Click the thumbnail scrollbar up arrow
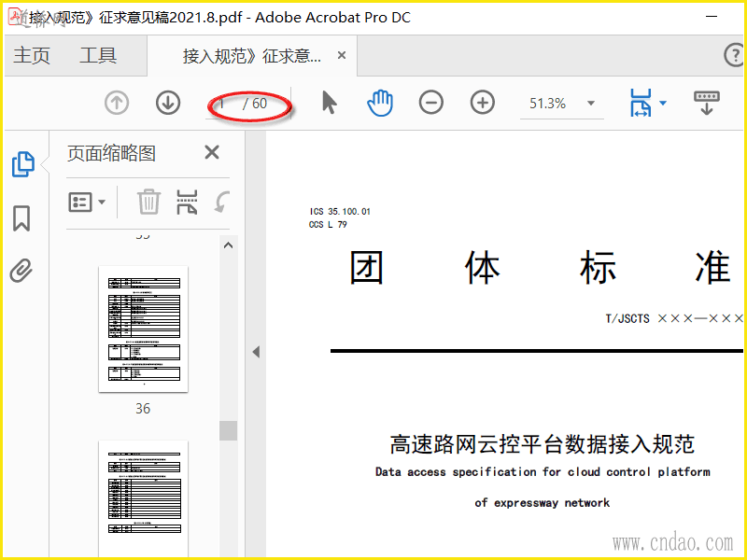Screen dimensions: 747x560 click(x=228, y=245)
